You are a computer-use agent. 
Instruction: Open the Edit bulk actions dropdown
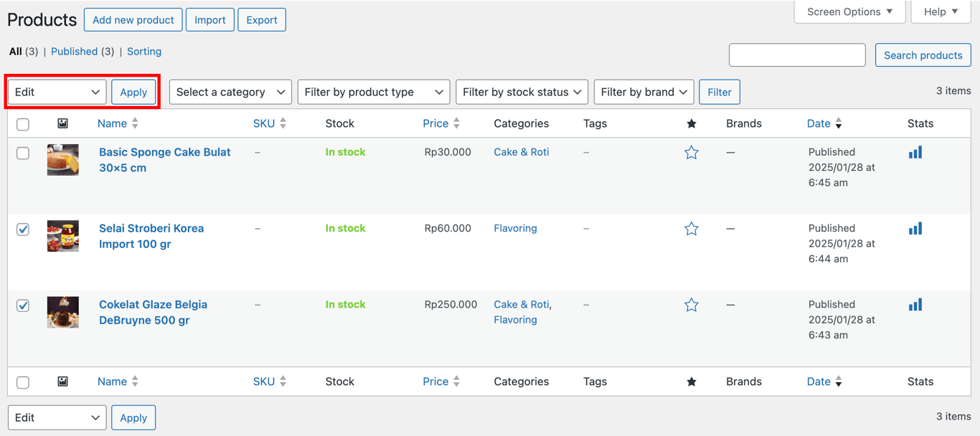click(56, 92)
